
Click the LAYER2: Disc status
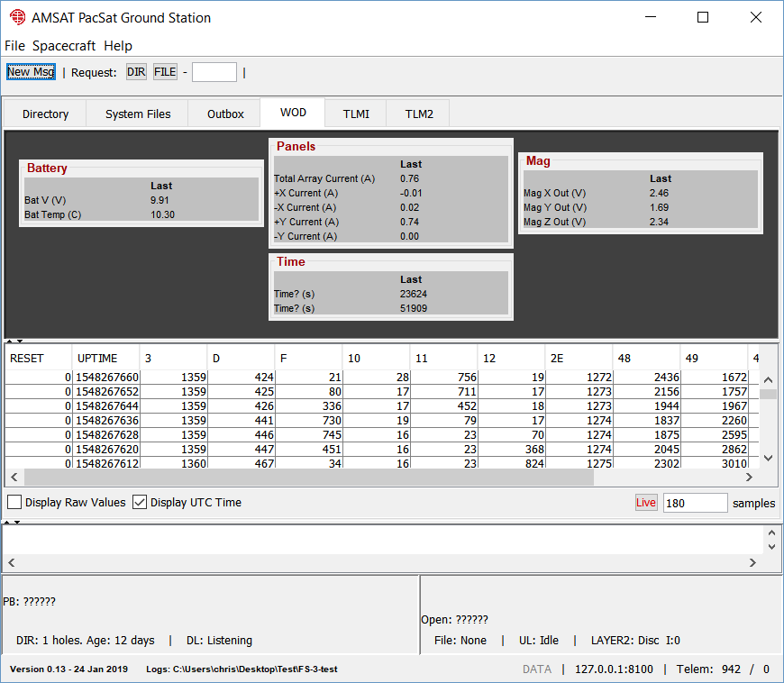[x=625, y=640]
